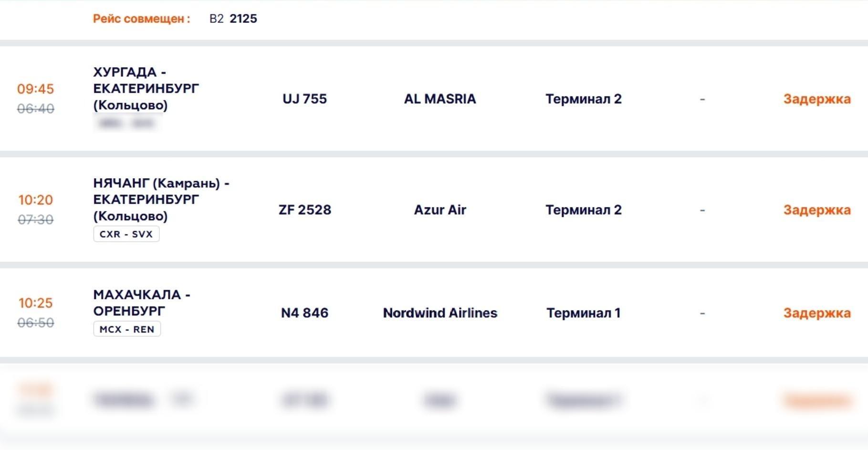Screen dimensions: 868x450
Task: Click the crossed-out 06:50 original time
Action: [x=35, y=323]
